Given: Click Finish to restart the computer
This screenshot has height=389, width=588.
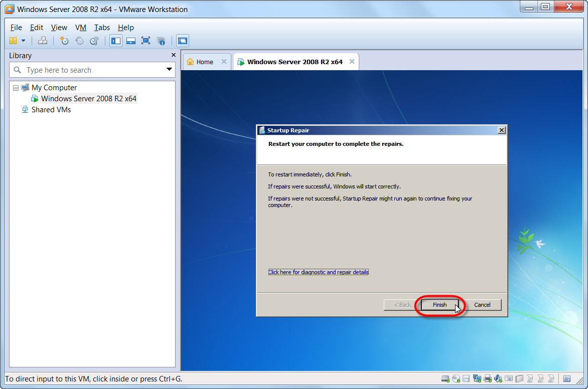Looking at the screenshot, I should tap(440, 305).
